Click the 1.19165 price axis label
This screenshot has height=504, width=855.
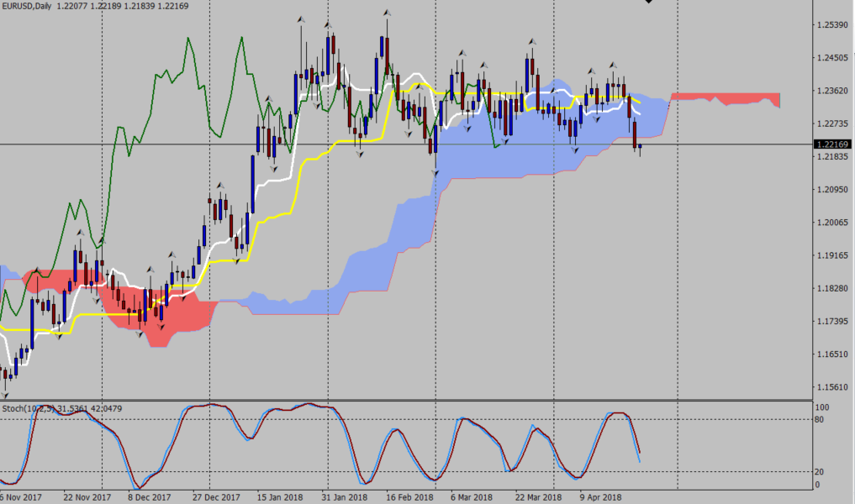pyautogui.click(x=832, y=255)
